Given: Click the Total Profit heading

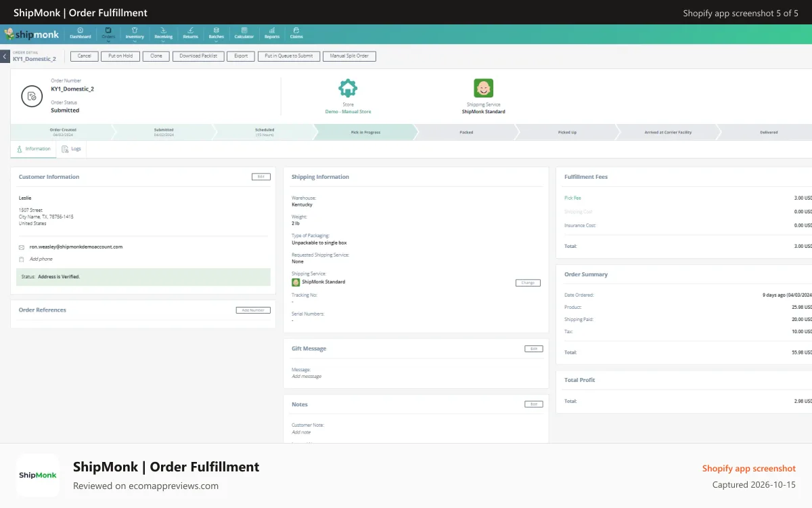Looking at the screenshot, I should click(x=580, y=380).
